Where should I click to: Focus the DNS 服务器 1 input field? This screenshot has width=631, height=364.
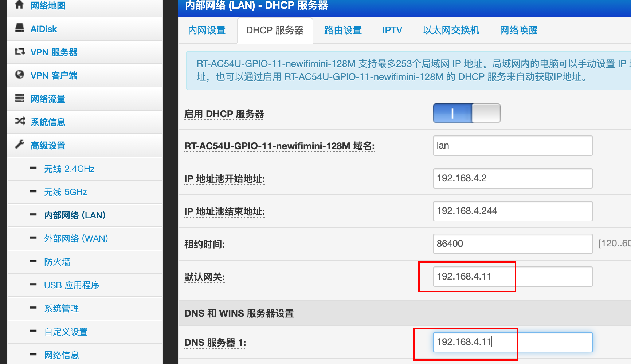point(512,342)
